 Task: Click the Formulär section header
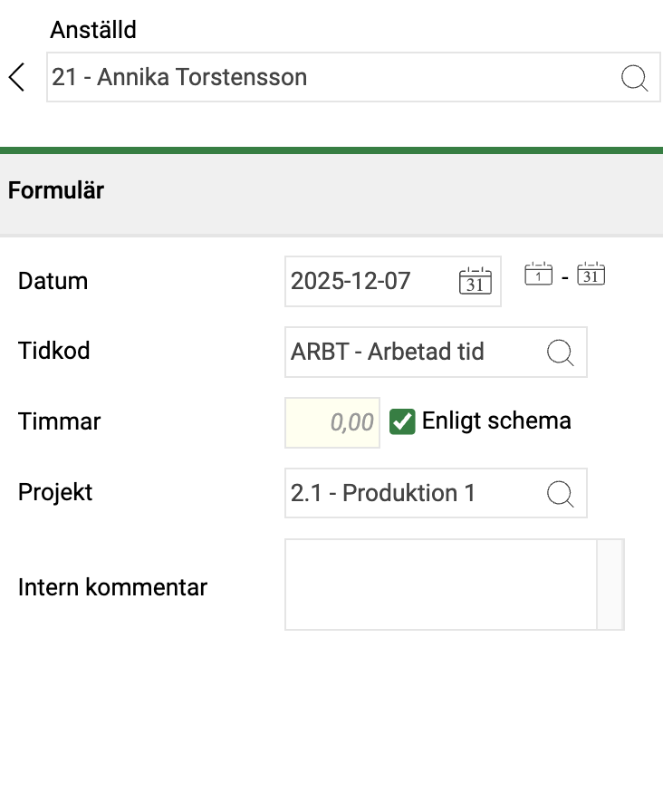click(56, 191)
